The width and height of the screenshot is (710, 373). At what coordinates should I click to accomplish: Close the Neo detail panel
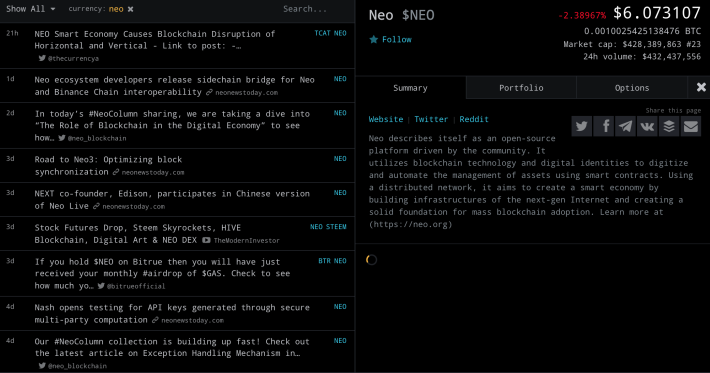click(701, 87)
